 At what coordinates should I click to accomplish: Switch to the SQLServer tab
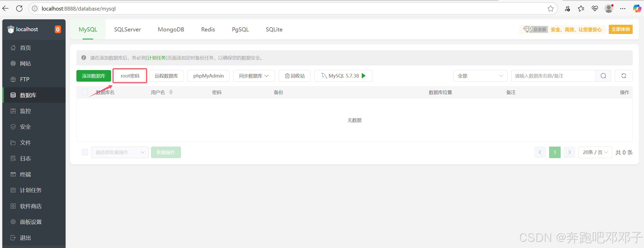pos(127,29)
